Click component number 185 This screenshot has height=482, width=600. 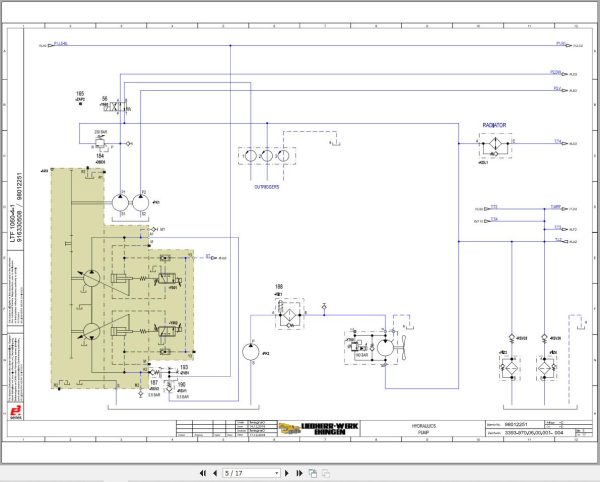point(80,94)
